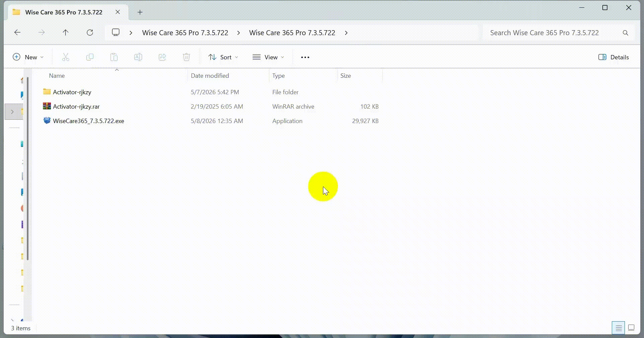This screenshot has width=644, height=338.
Task: Select Activator-rjkzy.rar file name
Action: (76, 106)
